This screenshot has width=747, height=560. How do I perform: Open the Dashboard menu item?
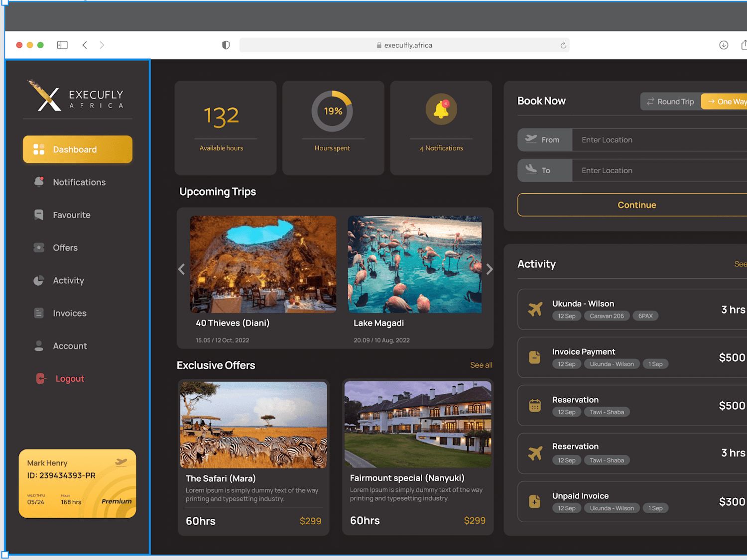[78, 149]
